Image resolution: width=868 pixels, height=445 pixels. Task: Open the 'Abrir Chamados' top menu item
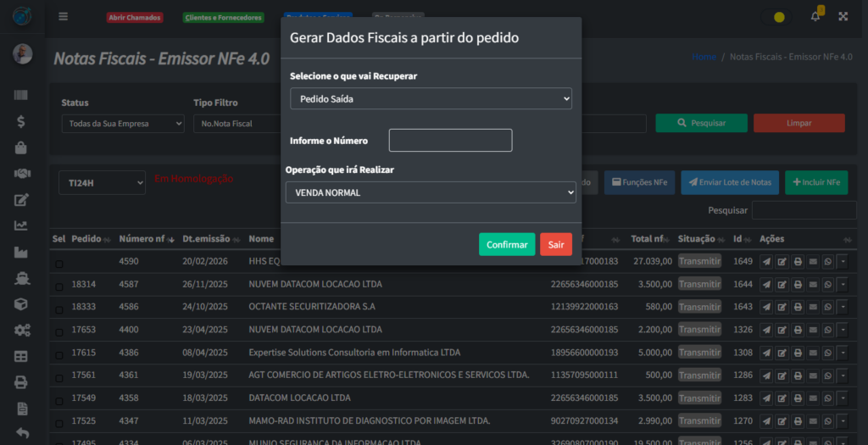click(135, 18)
